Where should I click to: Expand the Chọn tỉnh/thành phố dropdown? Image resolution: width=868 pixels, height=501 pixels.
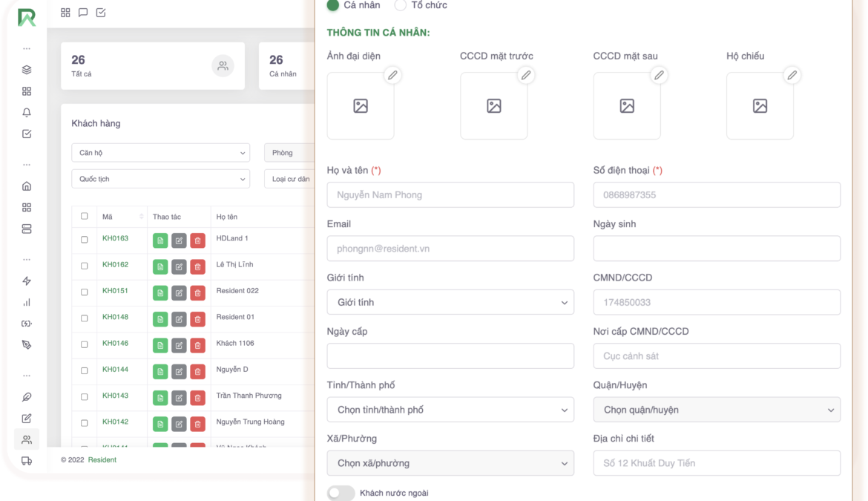point(450,410)
